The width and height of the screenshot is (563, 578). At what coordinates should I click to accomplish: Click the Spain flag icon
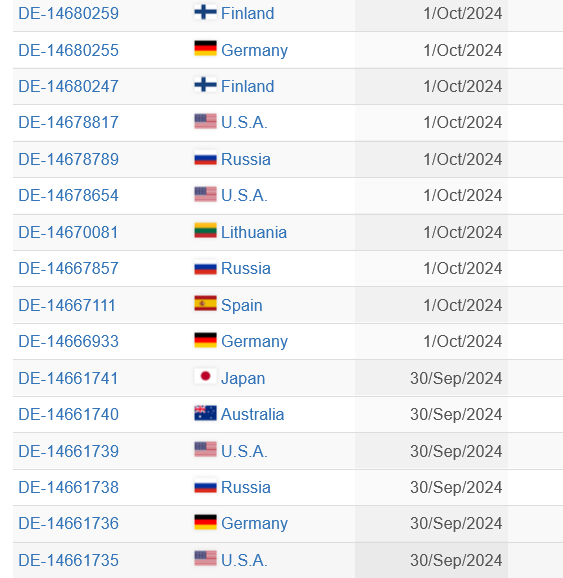pos(205,304)
